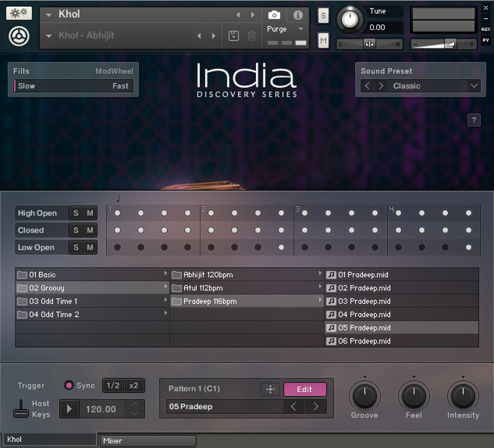Switch to the Mixer tab
The image size is (494, 448).
point(147,441)
